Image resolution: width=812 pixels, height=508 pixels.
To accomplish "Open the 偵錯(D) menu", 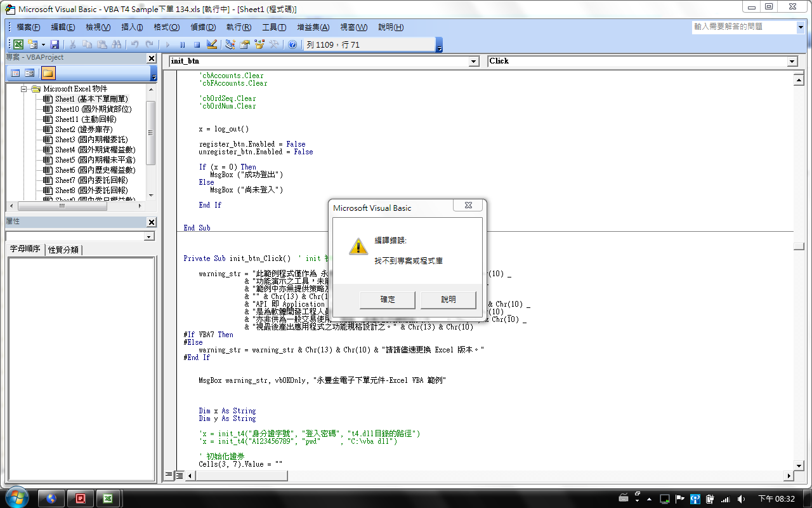I will click(202, 27).
